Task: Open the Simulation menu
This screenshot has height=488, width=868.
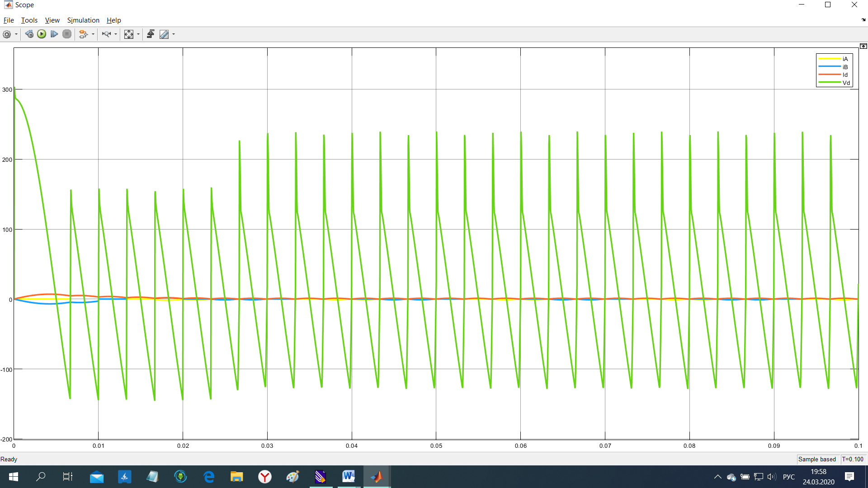Action: coord(83,20)
